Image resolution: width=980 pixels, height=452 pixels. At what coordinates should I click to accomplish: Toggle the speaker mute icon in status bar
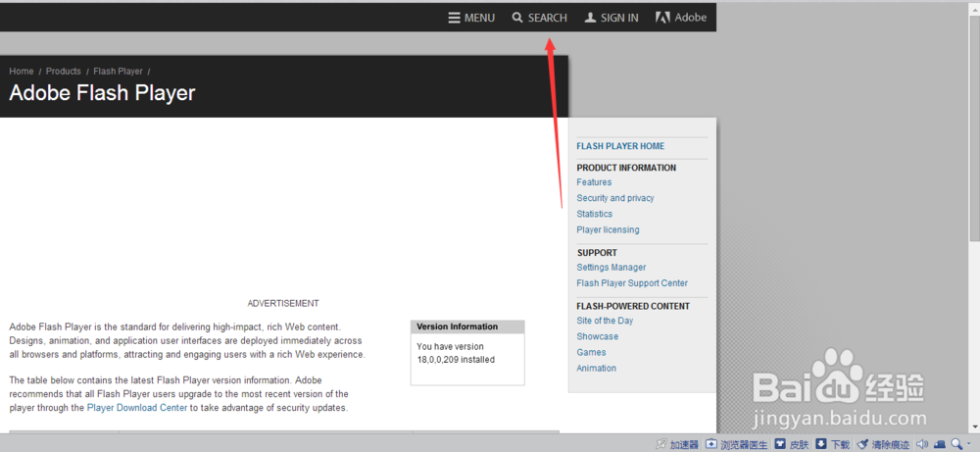(921, 444)
